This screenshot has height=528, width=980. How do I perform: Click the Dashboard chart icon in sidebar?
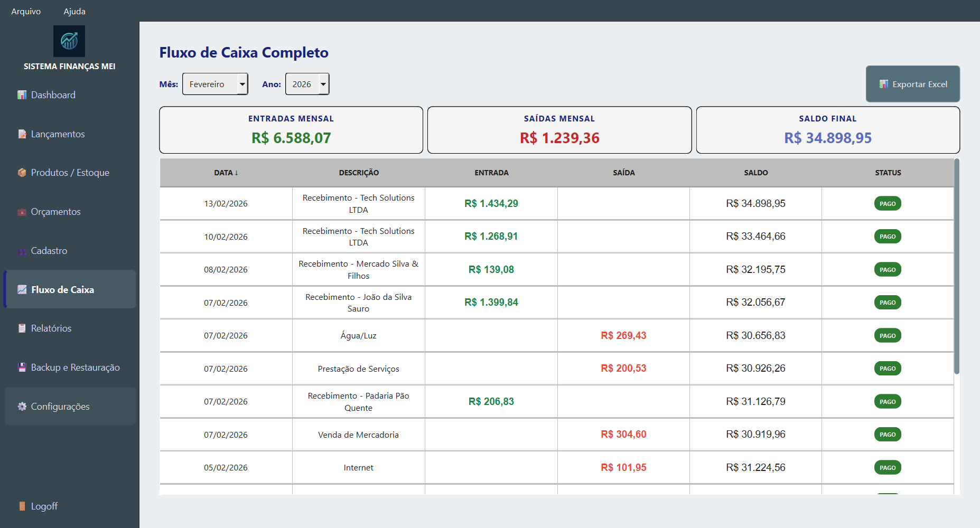tap(22, 95)
